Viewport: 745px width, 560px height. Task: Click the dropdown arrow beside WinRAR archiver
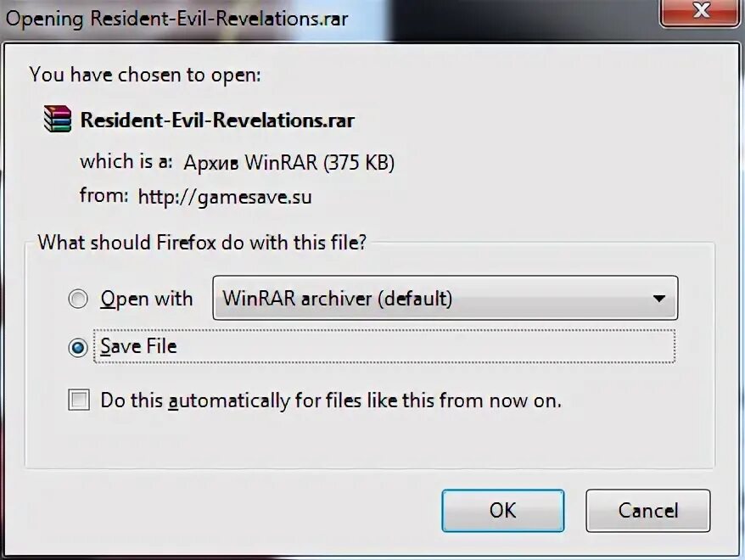pos(658,299)
